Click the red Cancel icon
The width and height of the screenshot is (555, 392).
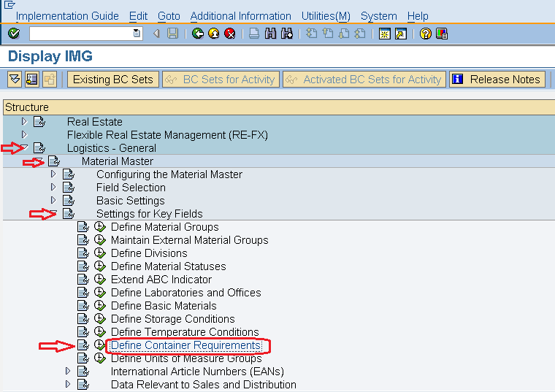(x=230, y=34)
